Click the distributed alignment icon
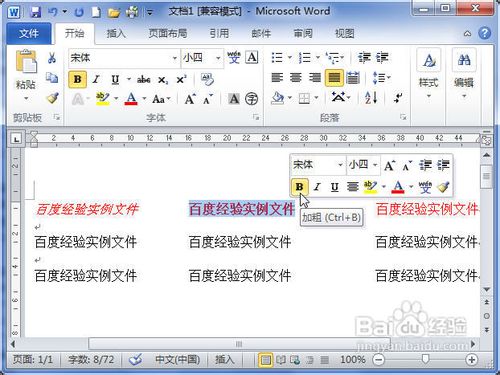This screenshot has width=500, height=375. click(353, 78)
